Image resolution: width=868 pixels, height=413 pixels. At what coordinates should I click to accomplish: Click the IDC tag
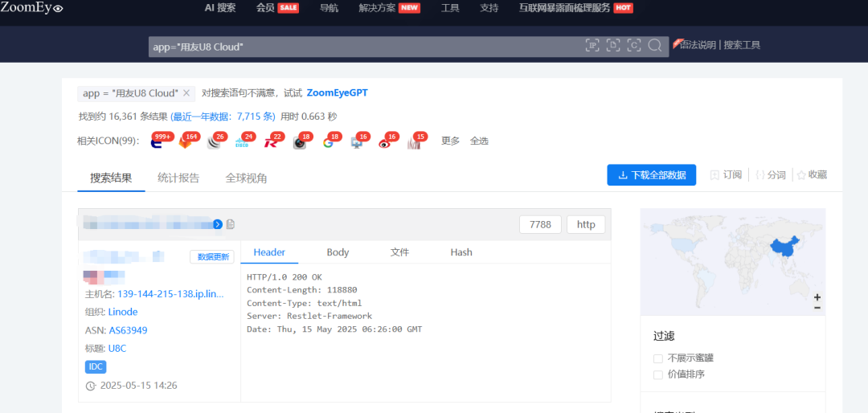[x=95, y=366]
